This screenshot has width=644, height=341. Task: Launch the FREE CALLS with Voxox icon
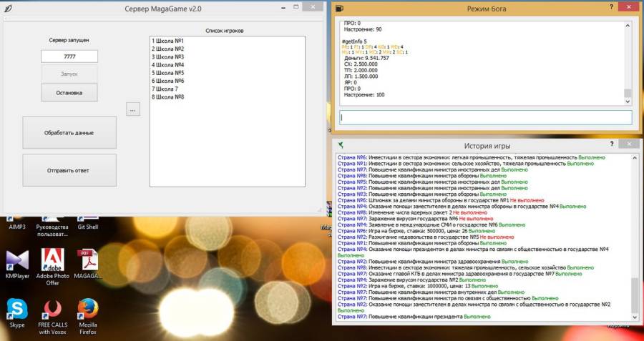click(x=52, y=316)
